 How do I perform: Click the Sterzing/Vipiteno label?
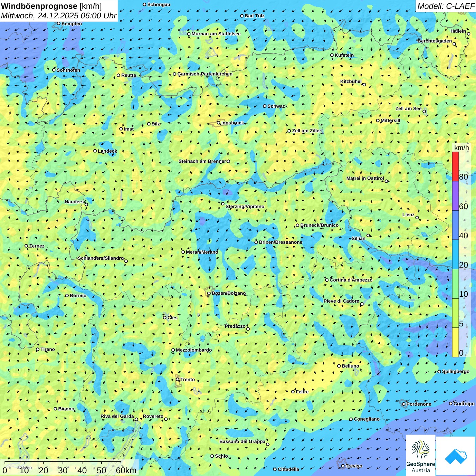pos(245,206)
